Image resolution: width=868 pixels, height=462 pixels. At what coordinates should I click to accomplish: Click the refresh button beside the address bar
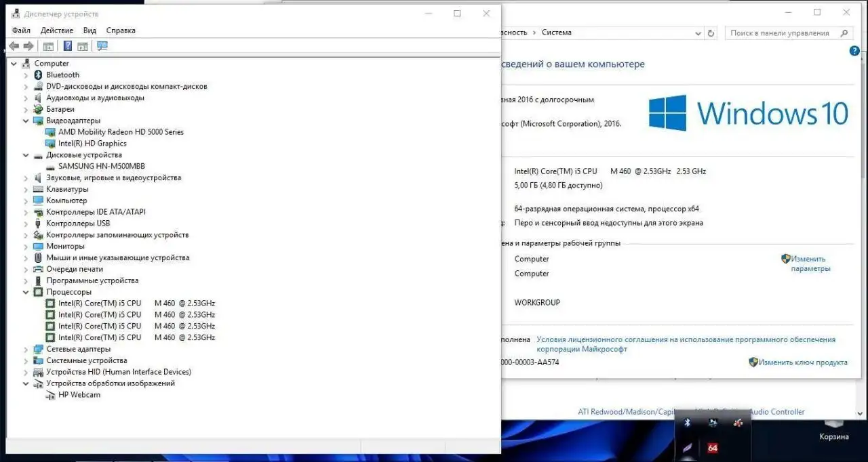(711, 33)
